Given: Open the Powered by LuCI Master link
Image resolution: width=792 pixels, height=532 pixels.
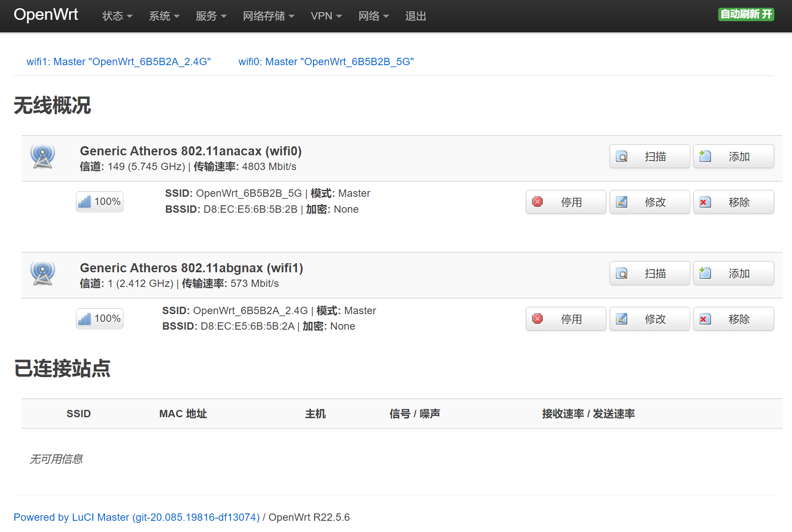Looking at the screenshot, I should (x=136, y=517).
